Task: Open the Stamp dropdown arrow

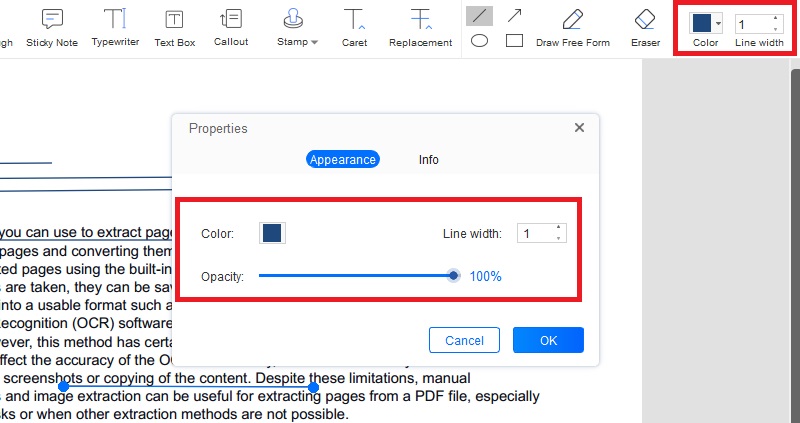Action: pos(314,42)
